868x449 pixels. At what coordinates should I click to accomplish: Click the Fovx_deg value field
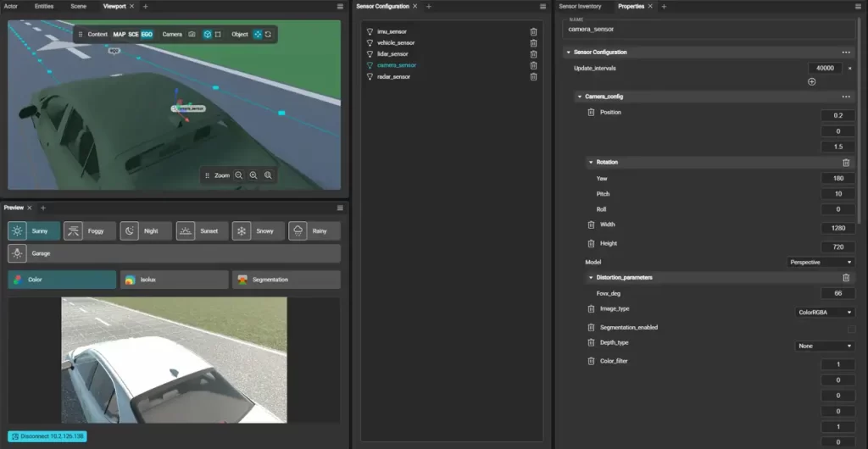coord(837,294)
